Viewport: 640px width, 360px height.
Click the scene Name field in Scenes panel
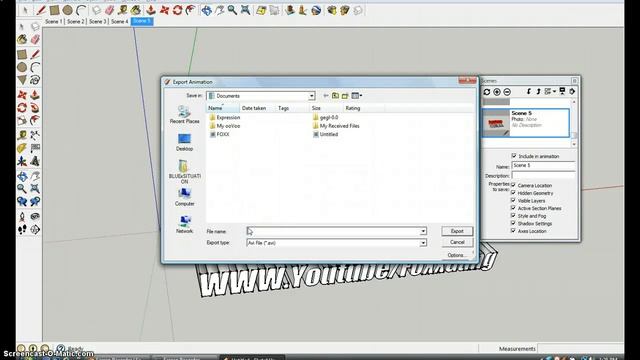click(543, 165)
